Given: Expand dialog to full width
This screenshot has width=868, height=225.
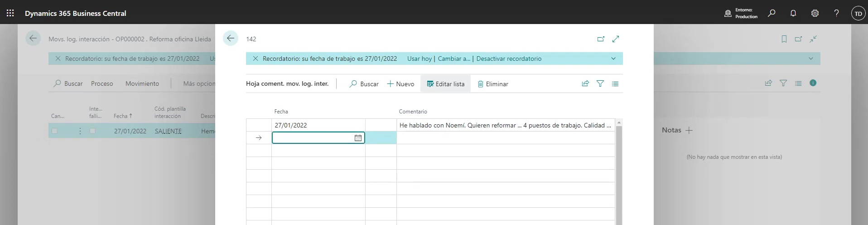Looking at the screenshot, I should pyautogui.click(x=616, y=39).
